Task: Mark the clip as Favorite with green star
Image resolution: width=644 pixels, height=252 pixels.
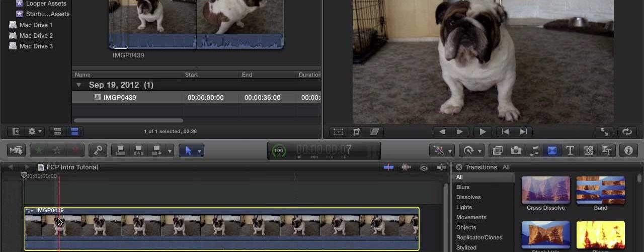Action: click(39, 150)
